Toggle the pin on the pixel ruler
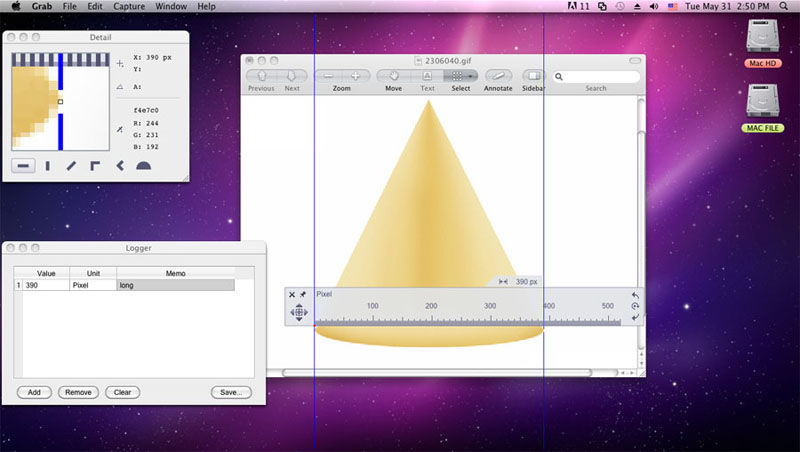The height and width of the screenshot is (452, 800). pyautogui.click(x=303, y=295)
